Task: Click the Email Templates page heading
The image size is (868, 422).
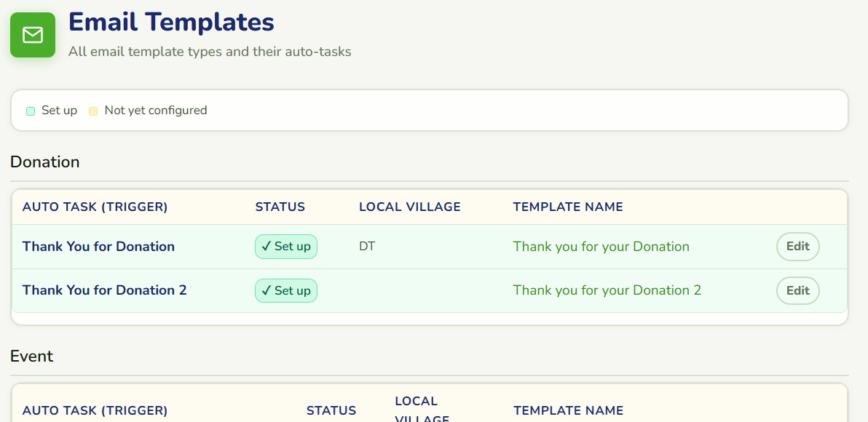Action: (171, 22)
